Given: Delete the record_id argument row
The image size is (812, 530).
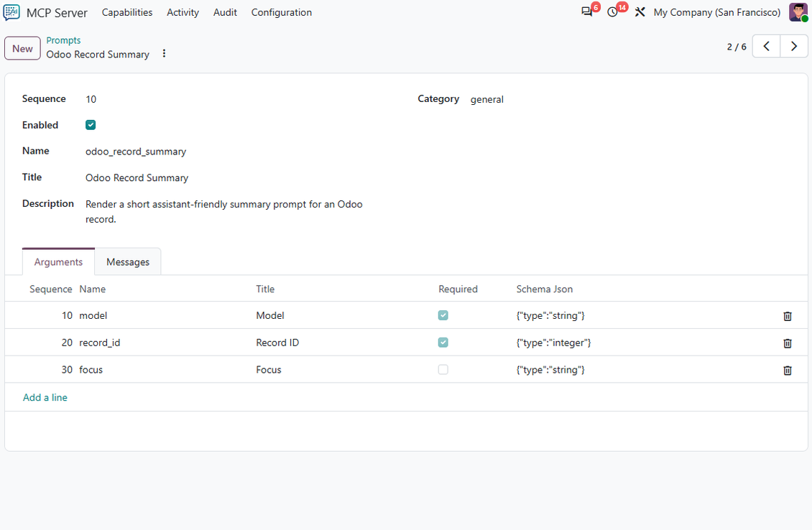Looking at the screenshot, I should [x=787, y=343].
